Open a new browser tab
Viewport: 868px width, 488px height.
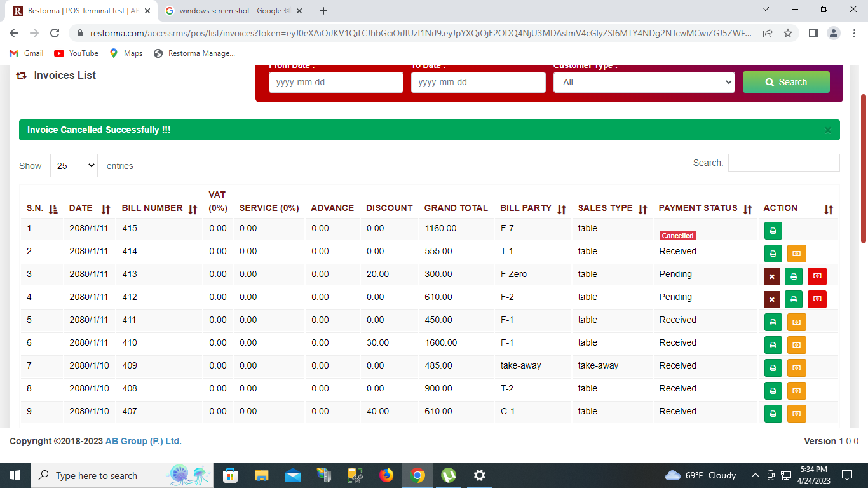[323, 11]
